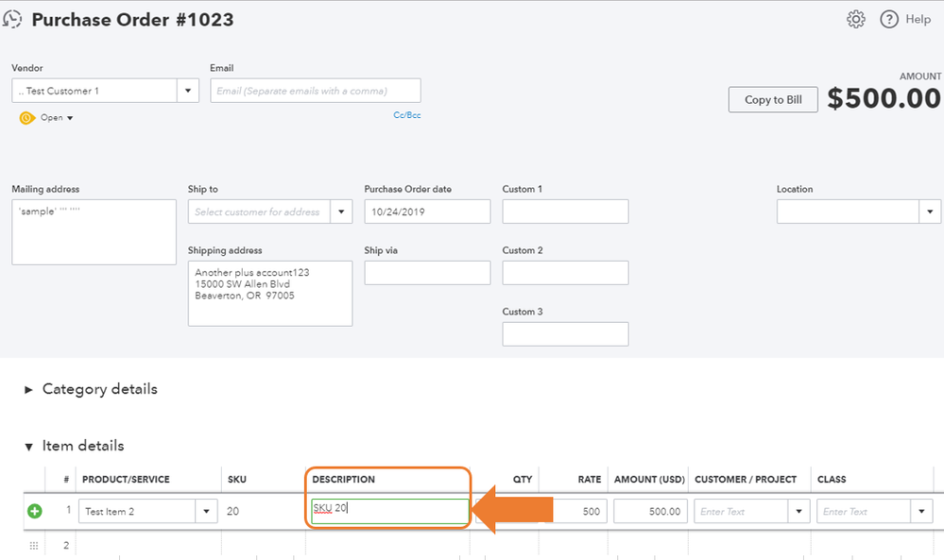Expand the Open status dropdown
This screenshot has height=560, width=944.
pyautogui.click(x=70, y=118)
